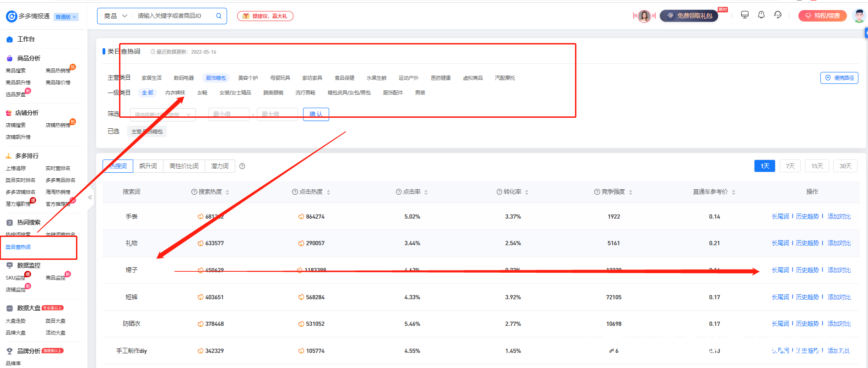
Task: Select sub-category 内衣裤袜
Action: click(175, 93)
